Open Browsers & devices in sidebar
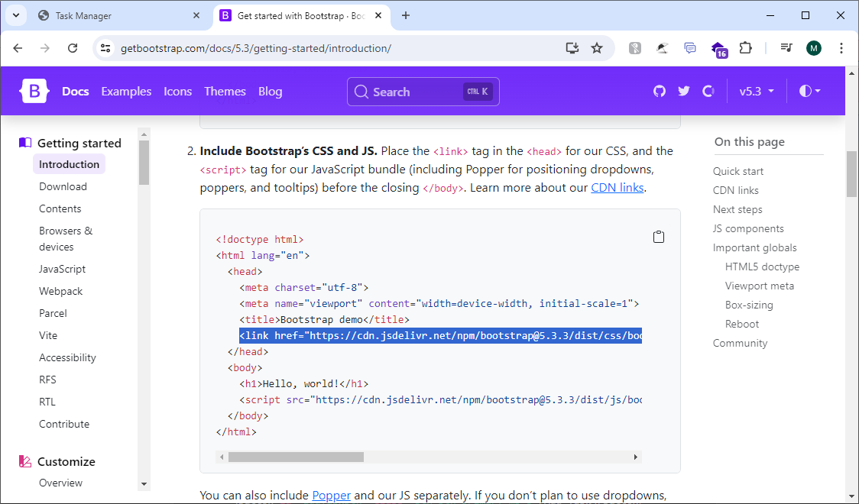Image resolution: width=859 pixels, height=504 pixels. (66, 238)
